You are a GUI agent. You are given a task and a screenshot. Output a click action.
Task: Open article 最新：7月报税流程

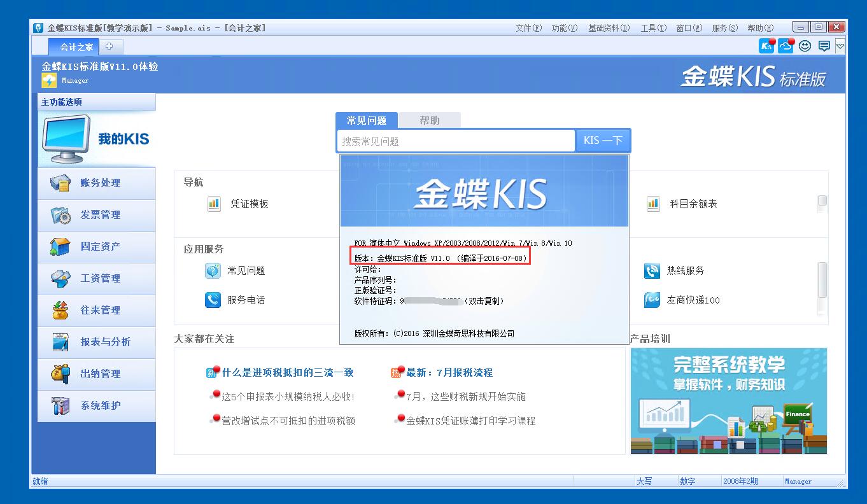coord(449,373)
